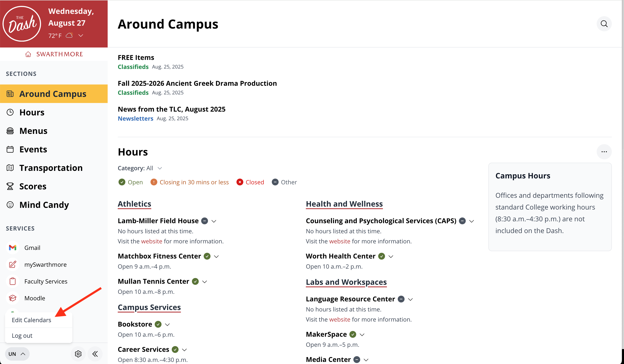Toggle the UN user menu
The width and height of the screenshot is (624, 364).
click(17, 354)
